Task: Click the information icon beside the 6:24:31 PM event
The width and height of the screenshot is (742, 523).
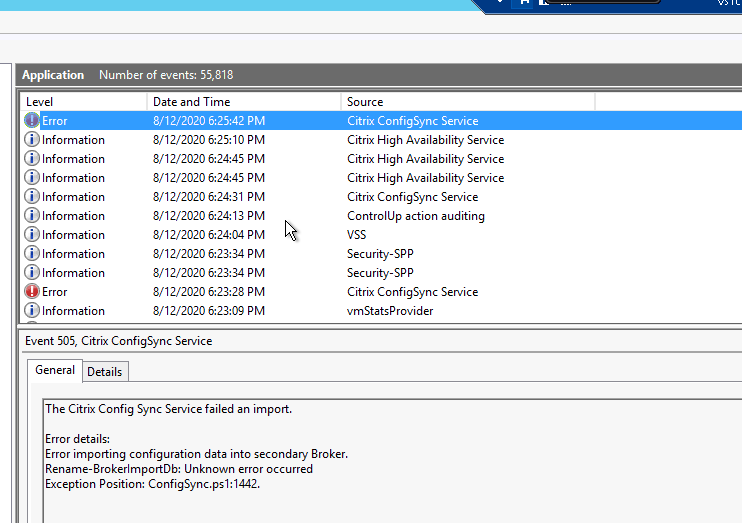Action: click(x=32, y=196)
